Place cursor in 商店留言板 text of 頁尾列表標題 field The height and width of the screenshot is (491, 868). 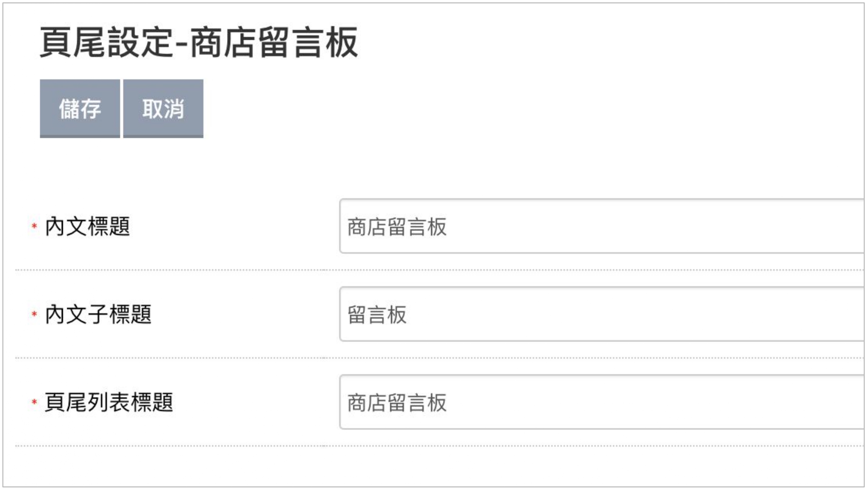pos(397,403)
